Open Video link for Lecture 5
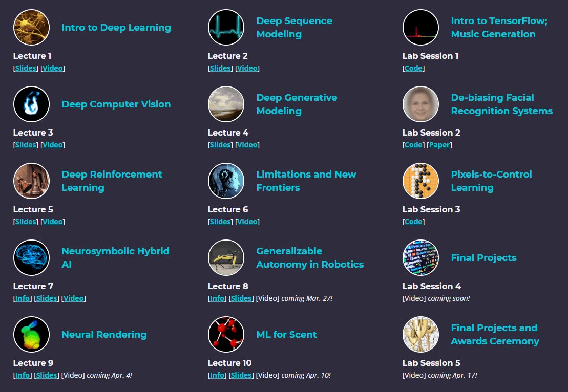 (53, 222)
